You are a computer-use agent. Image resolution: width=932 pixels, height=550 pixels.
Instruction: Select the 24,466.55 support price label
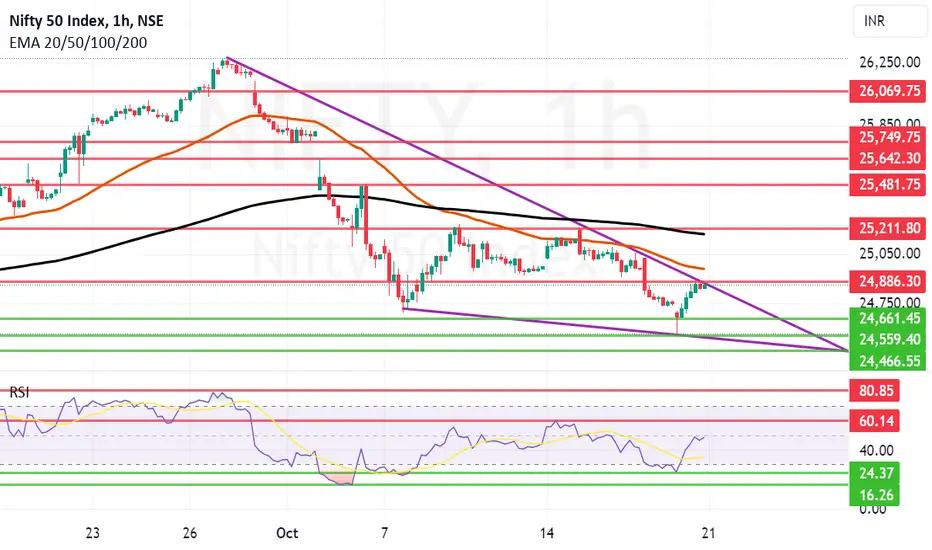887,360
